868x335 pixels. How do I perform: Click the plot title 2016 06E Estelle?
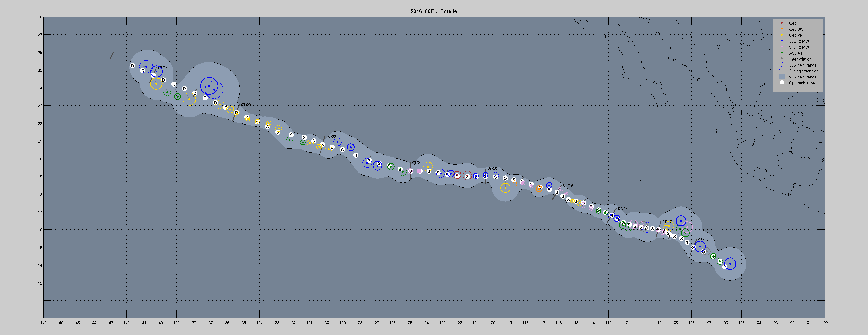[434, 11]
